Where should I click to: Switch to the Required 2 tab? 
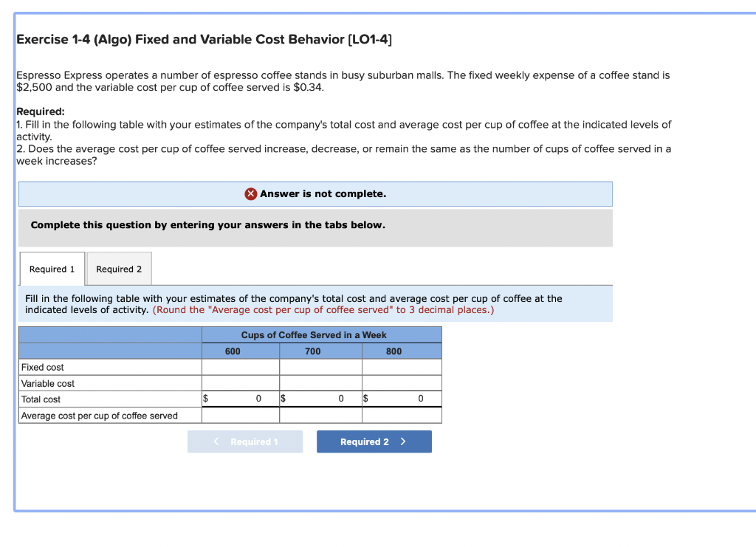[118, 268]
